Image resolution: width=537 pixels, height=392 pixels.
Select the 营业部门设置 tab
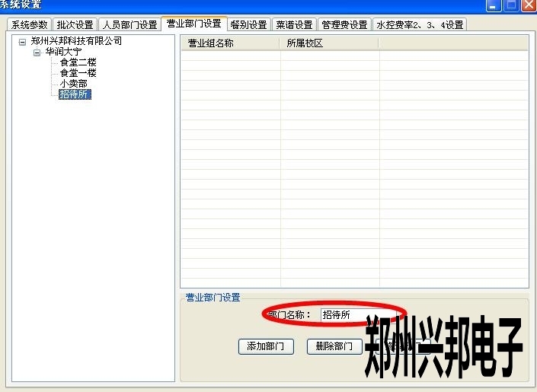coord(193,24)
